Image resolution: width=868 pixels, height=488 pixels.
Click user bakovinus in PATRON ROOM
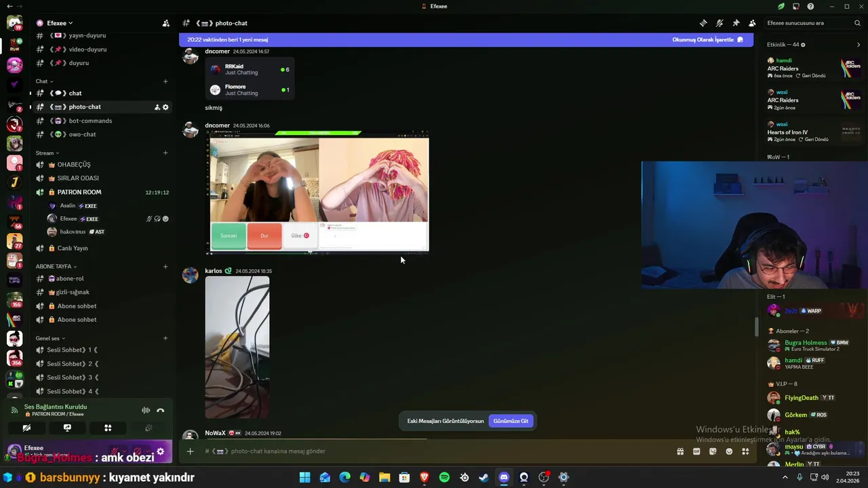point(73,232)
